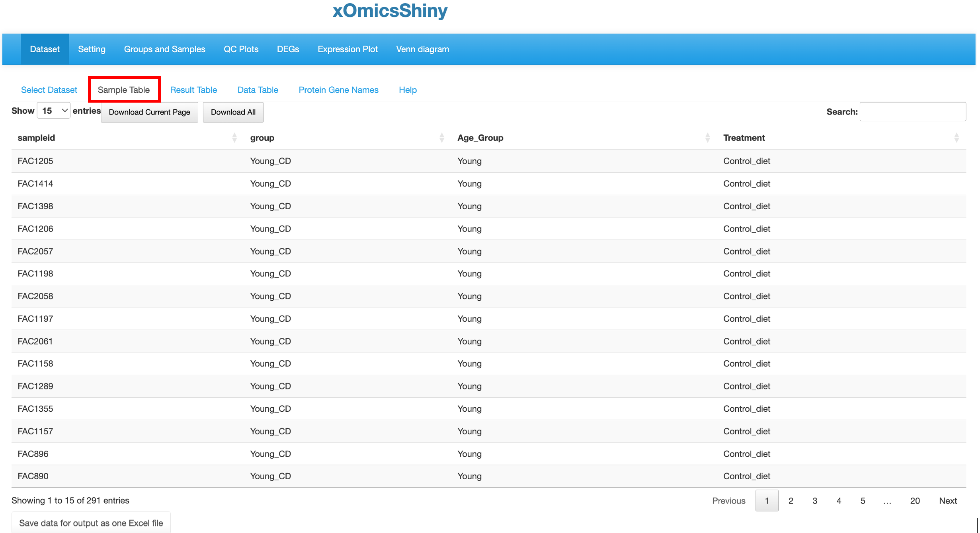Screen dimensions: 980x533
Task: Sort by group column sort arrows
Action: pyautogui.click(x=441, y=138)
